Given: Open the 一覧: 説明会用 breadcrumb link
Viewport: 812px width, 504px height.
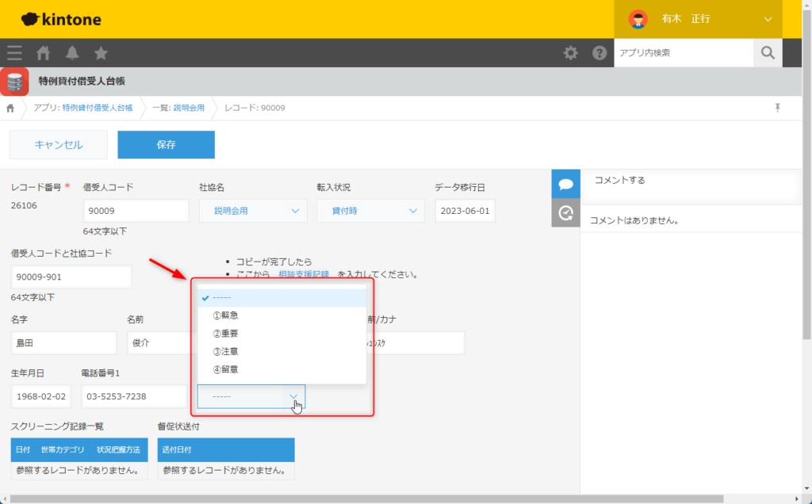Looking at the screenshot, I should [178, 108].
